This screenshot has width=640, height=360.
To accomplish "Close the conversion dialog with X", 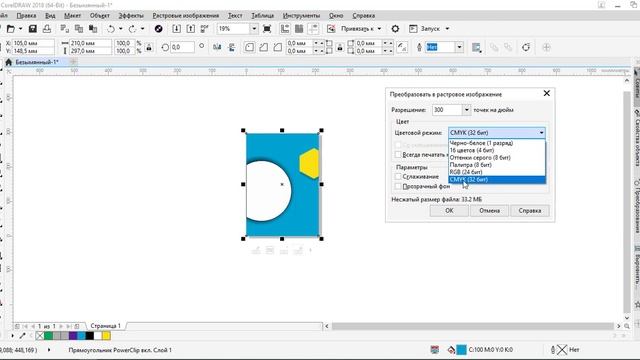I will click(x=547, y=93).
